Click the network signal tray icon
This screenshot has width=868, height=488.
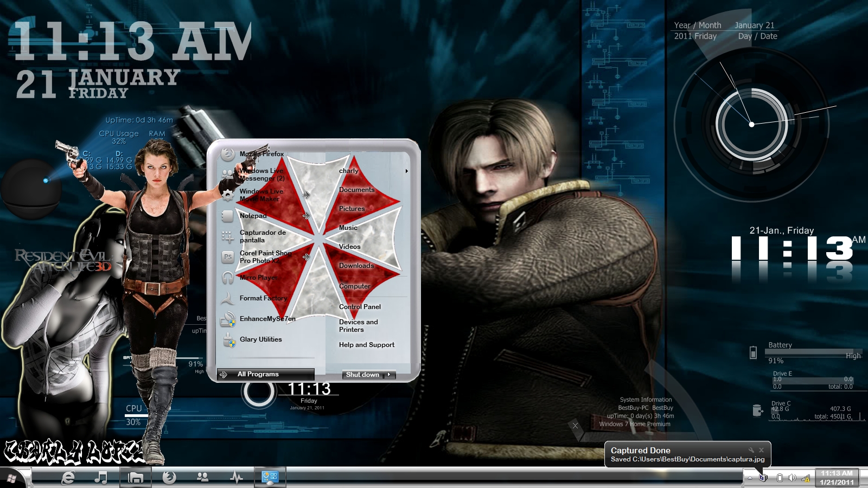coord(806,478)
